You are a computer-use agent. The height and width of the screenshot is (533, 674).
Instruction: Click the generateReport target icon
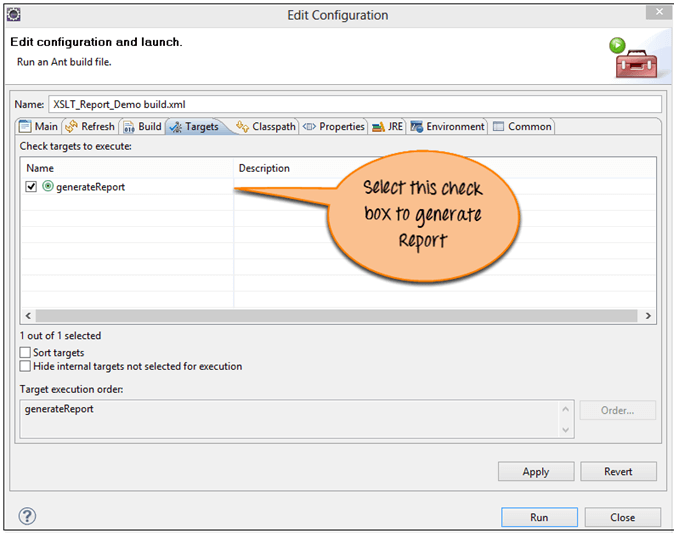pyautogui.click(x=48, y=187)
